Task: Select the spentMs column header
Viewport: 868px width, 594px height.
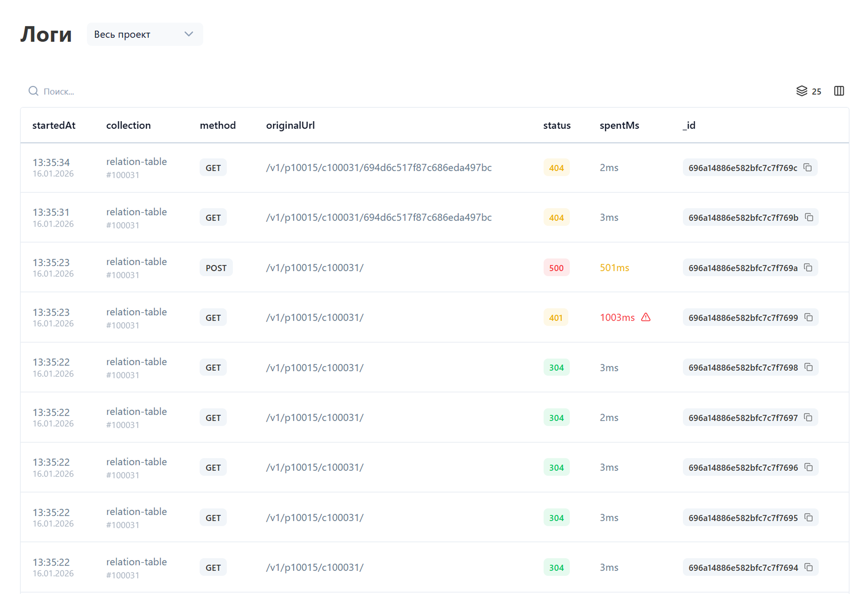Action: click(619, 125)
